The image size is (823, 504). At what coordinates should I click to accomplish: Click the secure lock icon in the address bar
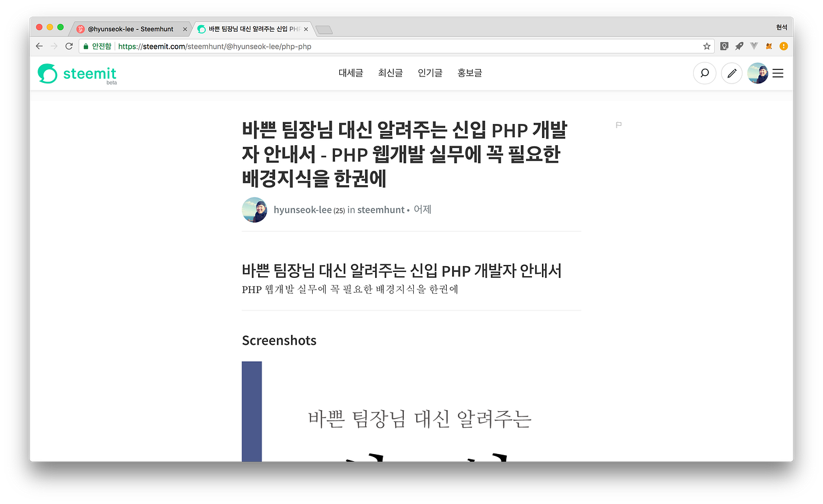pyautogui.click(x=86, y=46)
